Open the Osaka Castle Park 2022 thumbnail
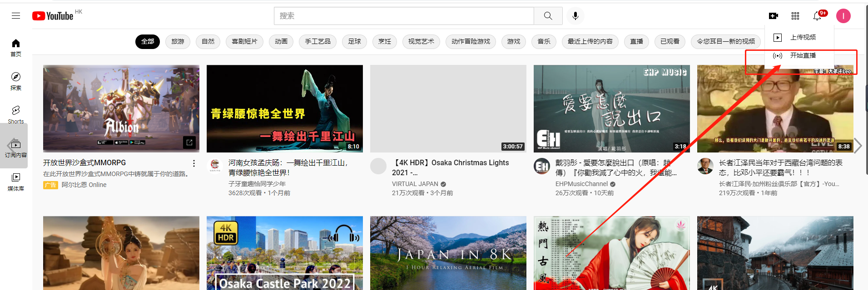This screenshot has height=290, width=868. pyautogui.click(x=285, y=253)
